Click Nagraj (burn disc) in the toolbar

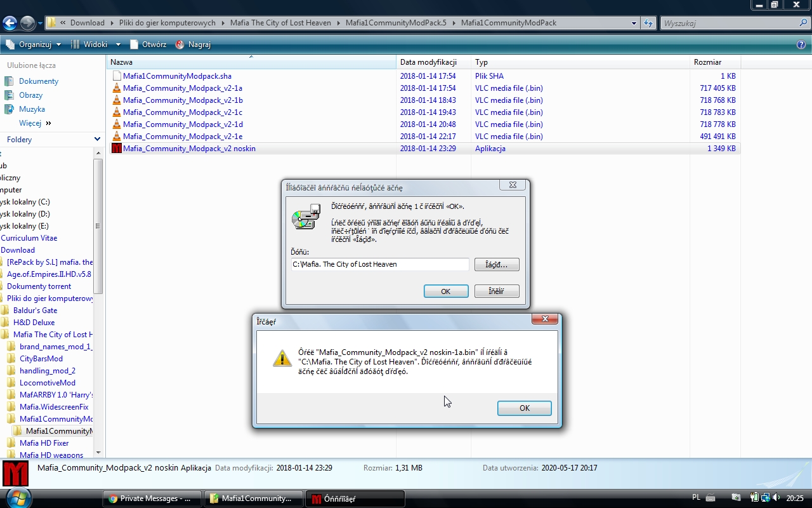(x=193, y=44)
